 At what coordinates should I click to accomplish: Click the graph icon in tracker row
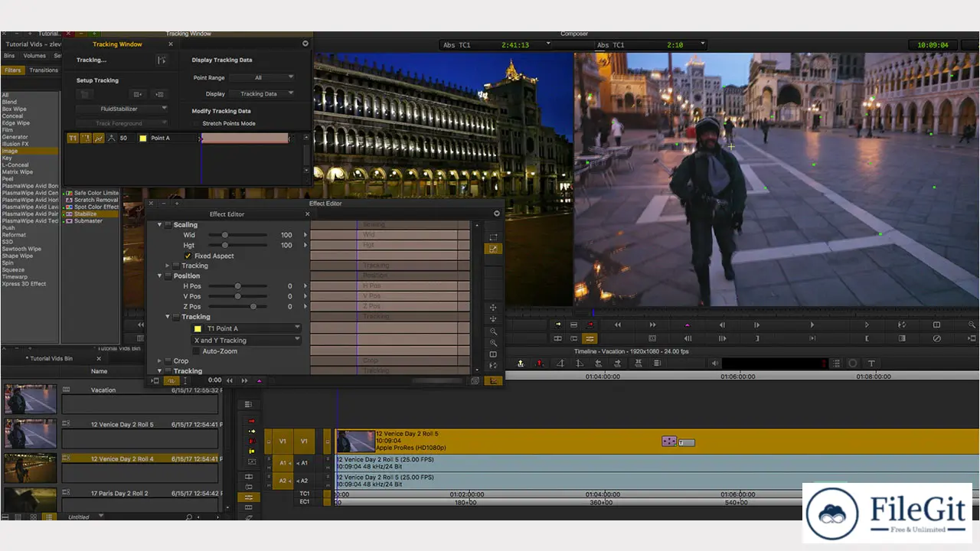click(98, 138)
